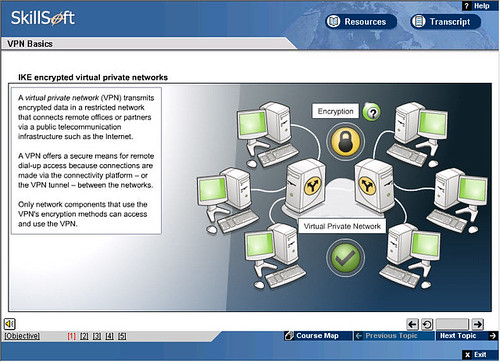The height and width of the screenshot is (362, 500).
Task: Open the [Objective] page link
Action: (x=22, y=336)
